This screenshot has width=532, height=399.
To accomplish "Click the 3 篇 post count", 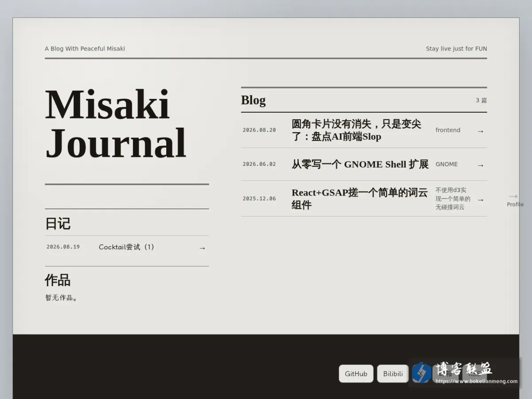I will point(481,100).
